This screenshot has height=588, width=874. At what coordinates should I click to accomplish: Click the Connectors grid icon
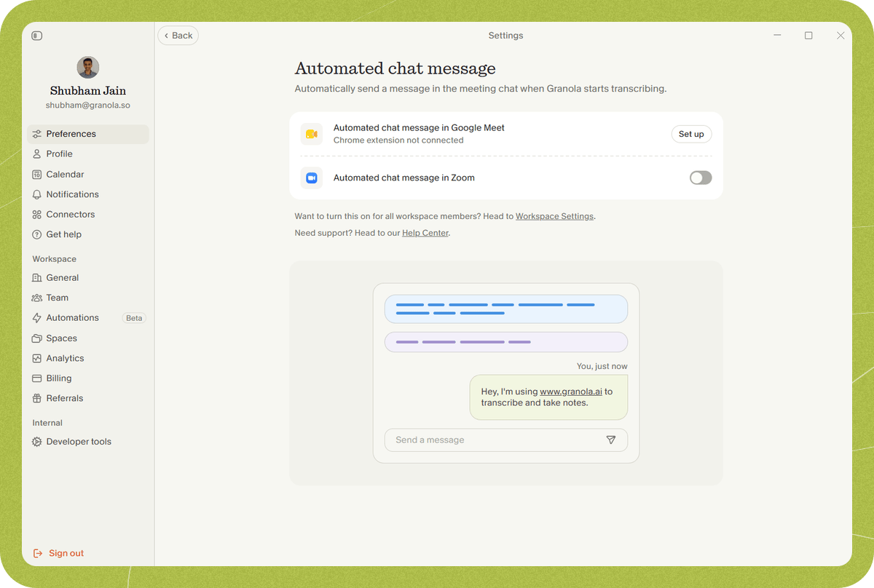[x=37, y=215]
